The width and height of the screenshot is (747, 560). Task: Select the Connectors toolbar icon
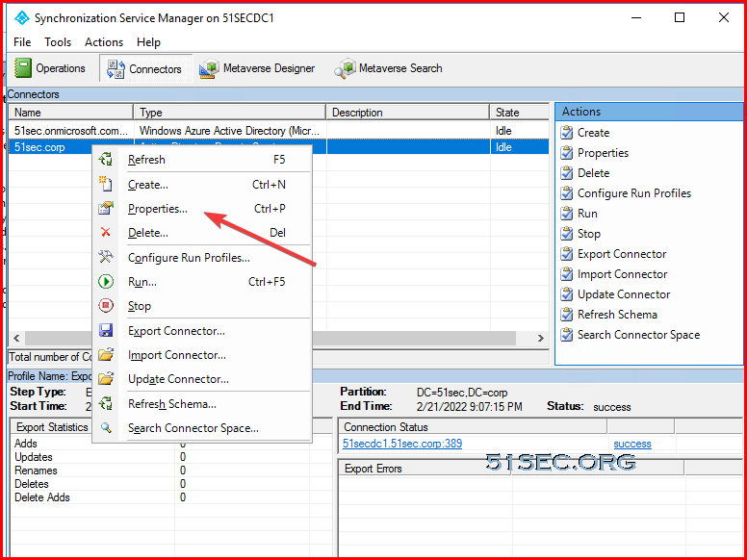[116, 69]
